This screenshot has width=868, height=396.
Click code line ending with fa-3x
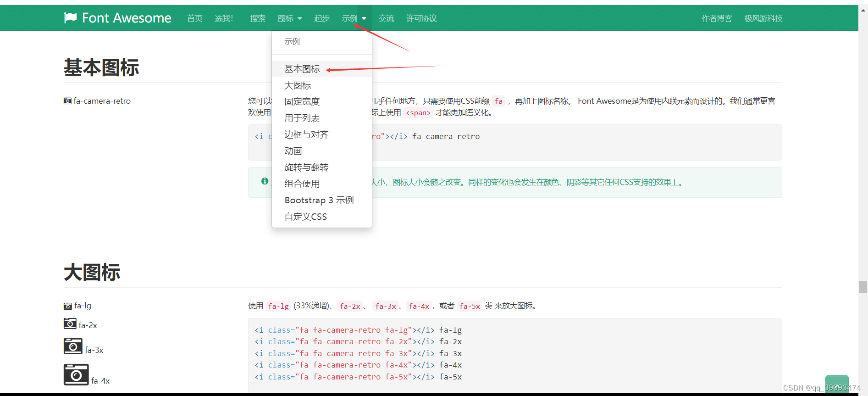358,353
